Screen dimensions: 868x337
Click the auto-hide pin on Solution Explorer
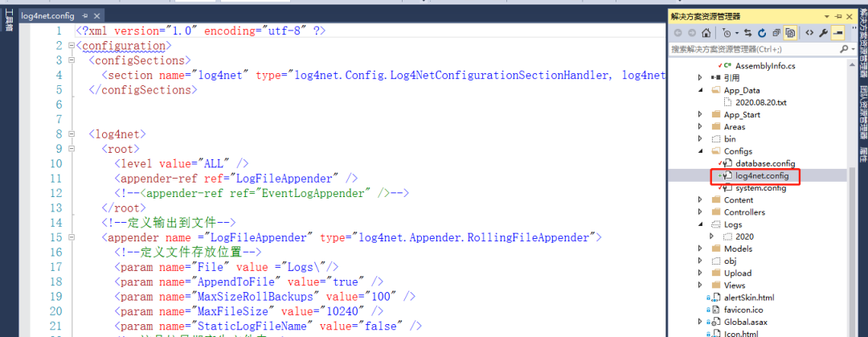point(838,16)
